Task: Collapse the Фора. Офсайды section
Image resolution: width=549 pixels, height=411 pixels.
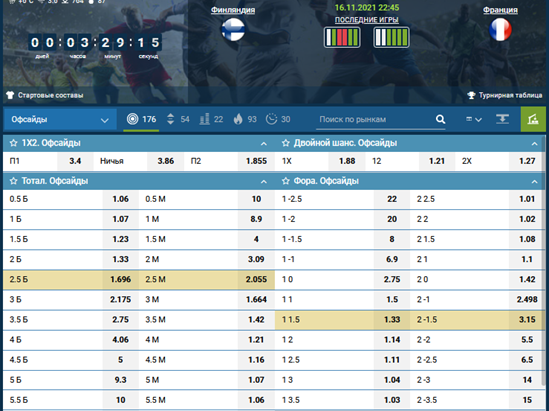Action: [x=534, y=181]
